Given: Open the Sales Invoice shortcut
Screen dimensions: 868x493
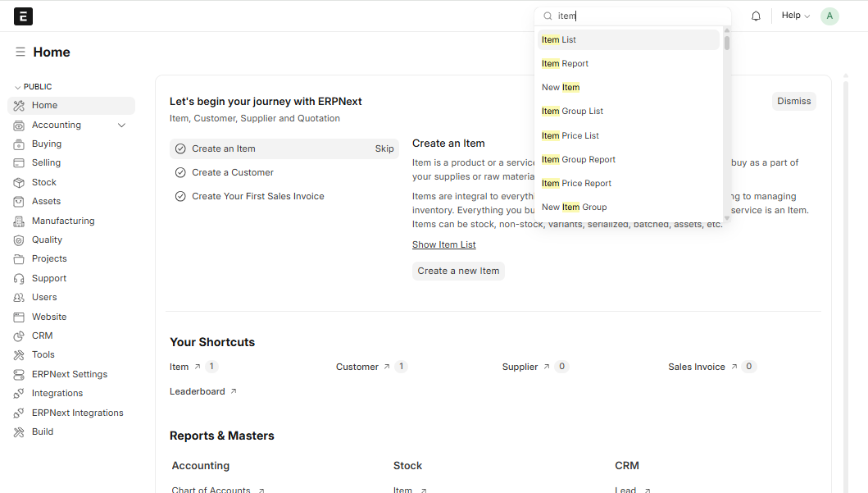Looking at the screenshot, I should pyautogui.click(x=697, y=367).
